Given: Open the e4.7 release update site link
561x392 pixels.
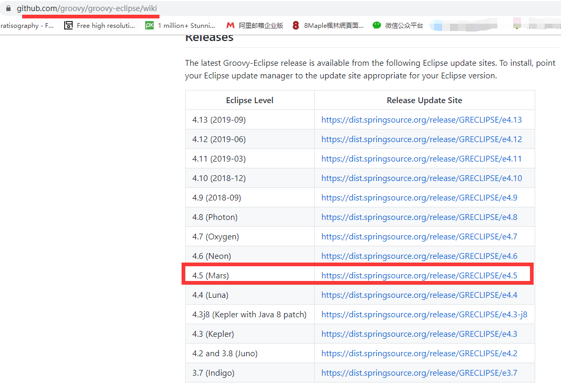Looking at the screenshot, I should tap(419, 236).
